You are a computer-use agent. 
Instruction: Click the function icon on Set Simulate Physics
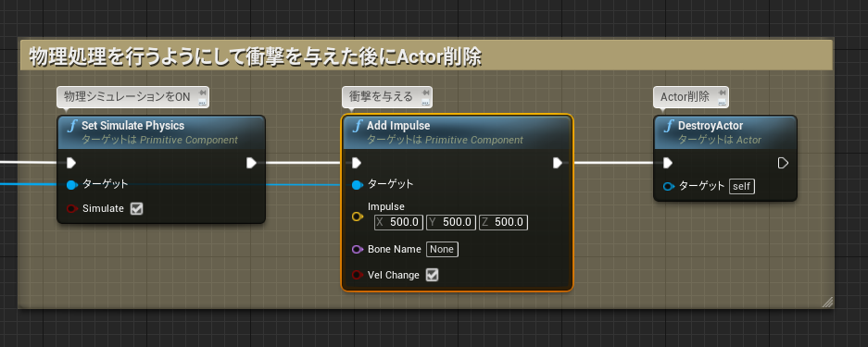point(72,126)
